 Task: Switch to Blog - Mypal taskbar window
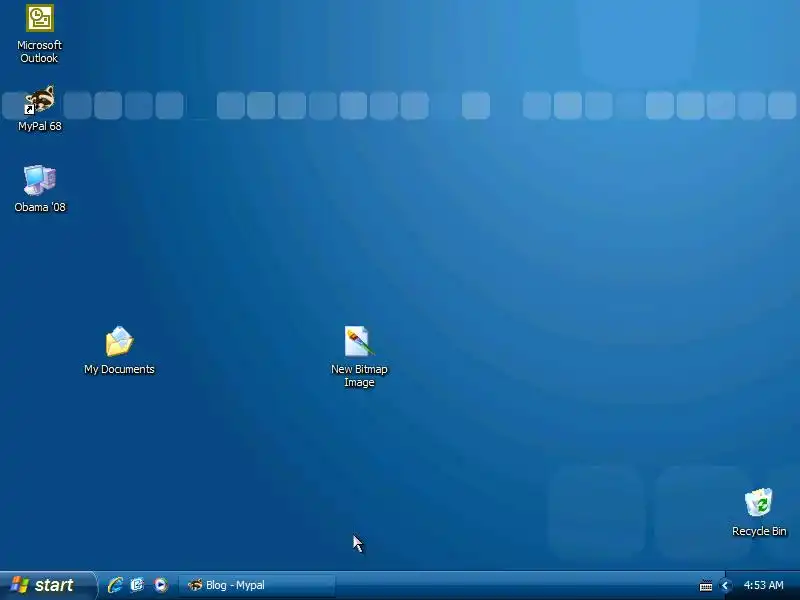258,585
